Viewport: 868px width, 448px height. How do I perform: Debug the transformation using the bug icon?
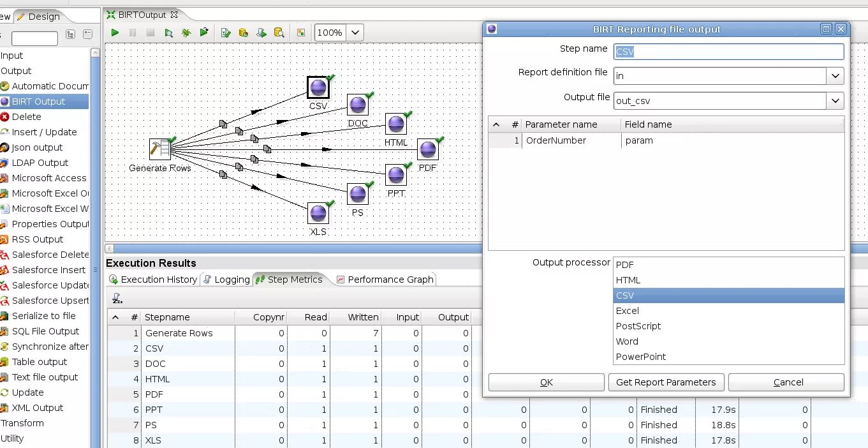pos(186,33)
